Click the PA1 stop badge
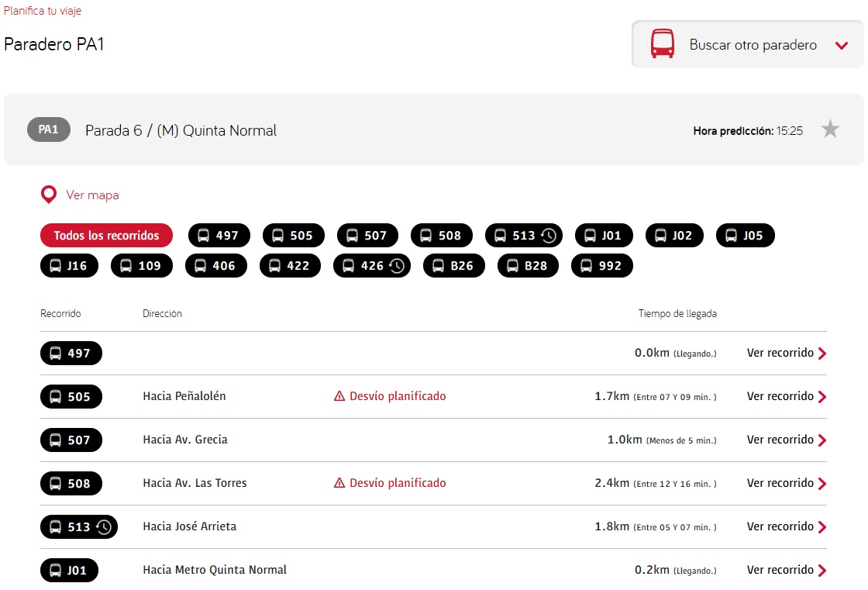The image size is (868, 590). [47, 129]
